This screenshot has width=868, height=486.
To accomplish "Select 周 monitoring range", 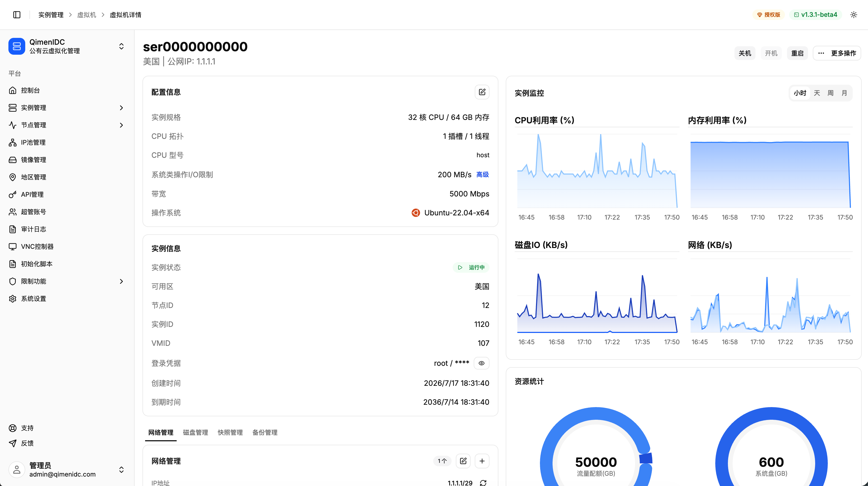I will [831, 93].
